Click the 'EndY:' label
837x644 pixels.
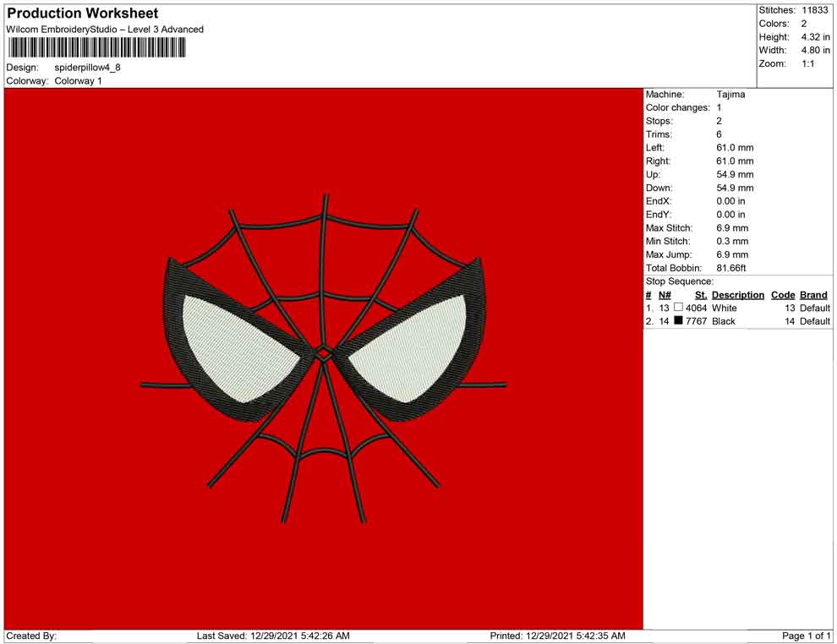tap(658, 214)
